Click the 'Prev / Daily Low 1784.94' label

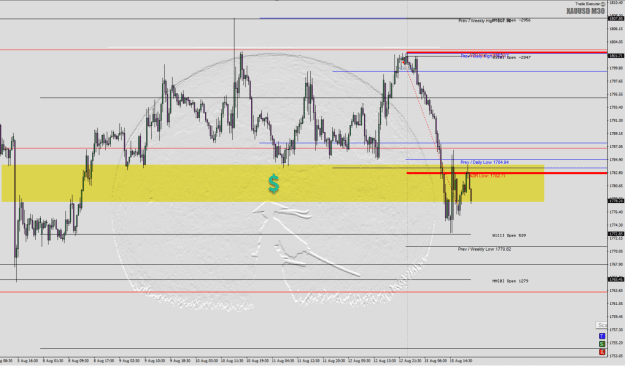coord(484,162)
